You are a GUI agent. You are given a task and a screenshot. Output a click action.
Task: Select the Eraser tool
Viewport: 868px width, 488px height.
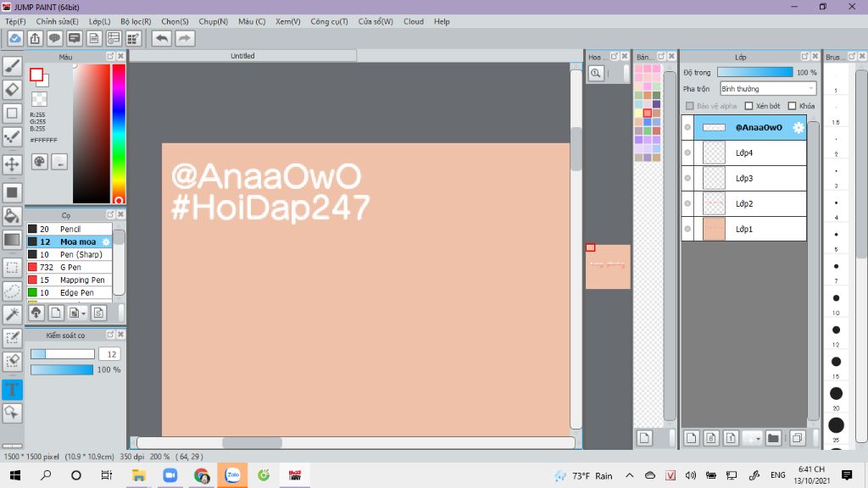[12, 90]
